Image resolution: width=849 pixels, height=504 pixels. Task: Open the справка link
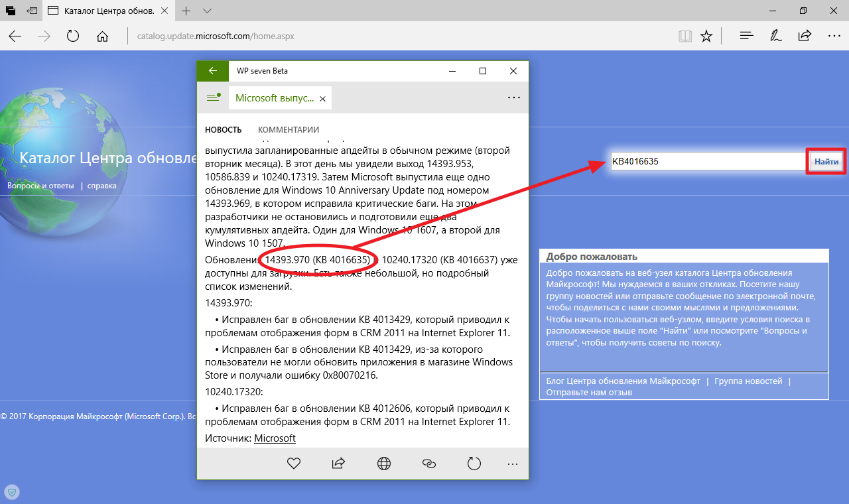[x=101, y=186]
